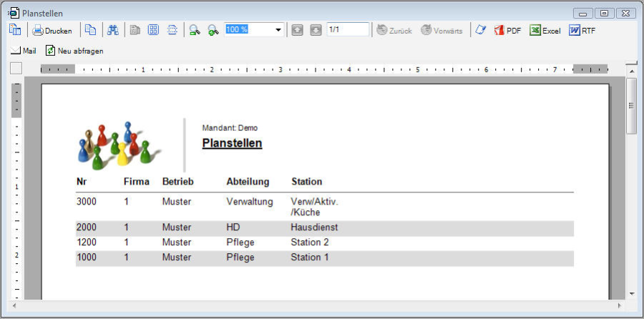Export the report to Excel
The height and width of the screenshot is (319, 644).
pos(545,30)
